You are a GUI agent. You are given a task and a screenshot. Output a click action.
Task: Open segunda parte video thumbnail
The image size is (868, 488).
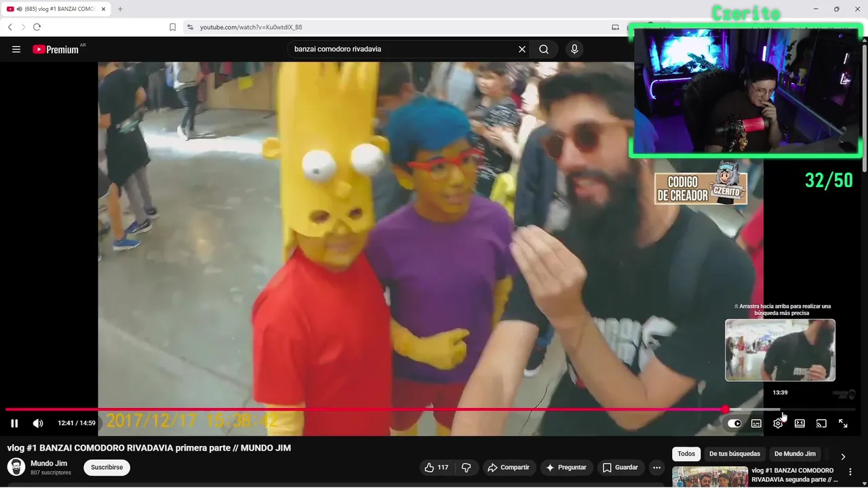pyautogui.click(x=710, y=477)
